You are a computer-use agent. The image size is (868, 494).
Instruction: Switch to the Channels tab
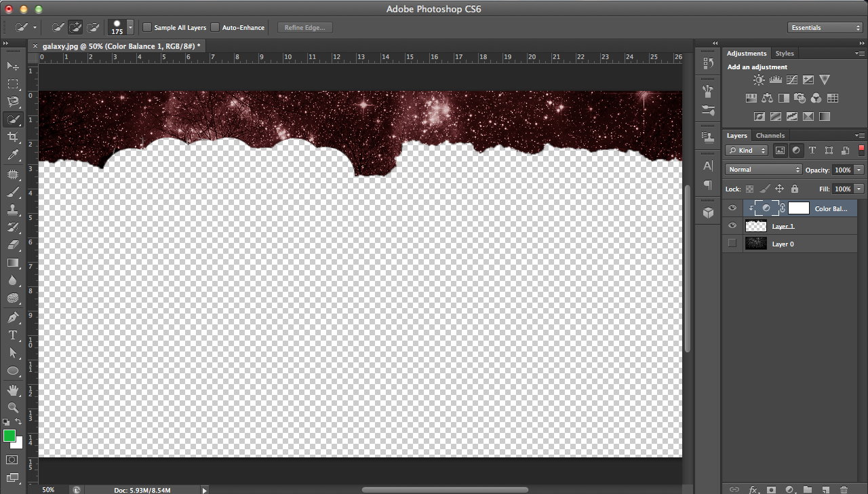click(x=770, y=136)
